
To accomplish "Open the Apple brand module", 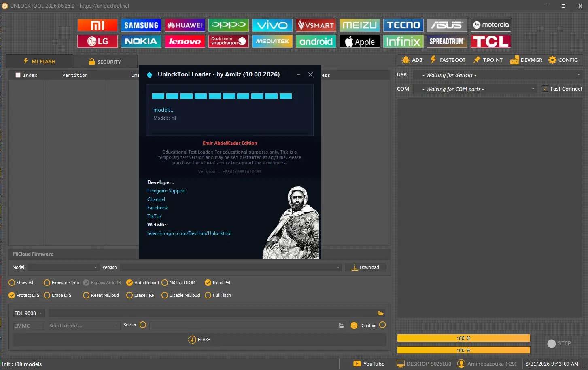I will tap(359, 41).
